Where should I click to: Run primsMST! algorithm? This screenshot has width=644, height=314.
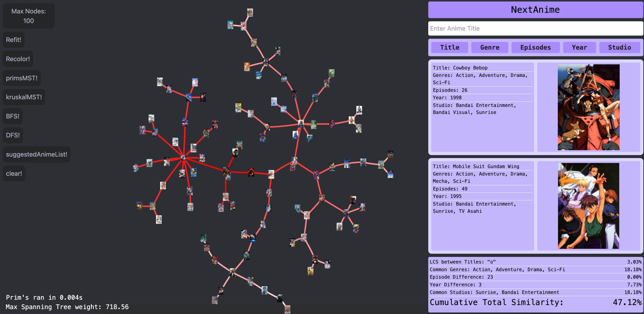22,78
